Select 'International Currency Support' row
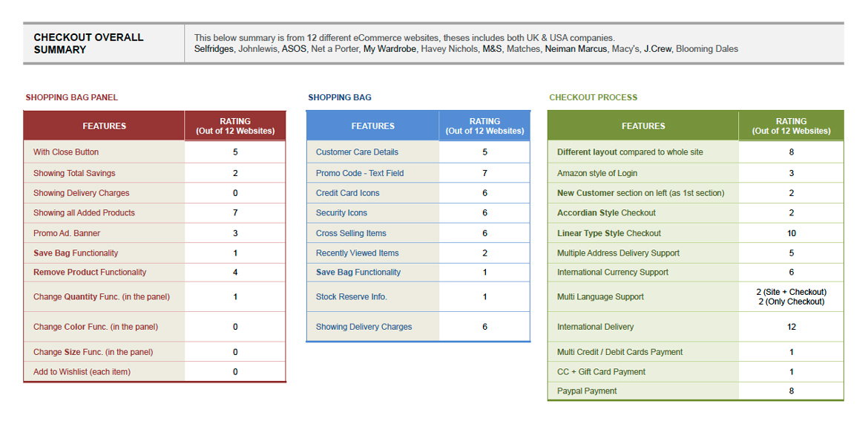The height and width of the screenshot is (430, 868). tap(695, 272)
